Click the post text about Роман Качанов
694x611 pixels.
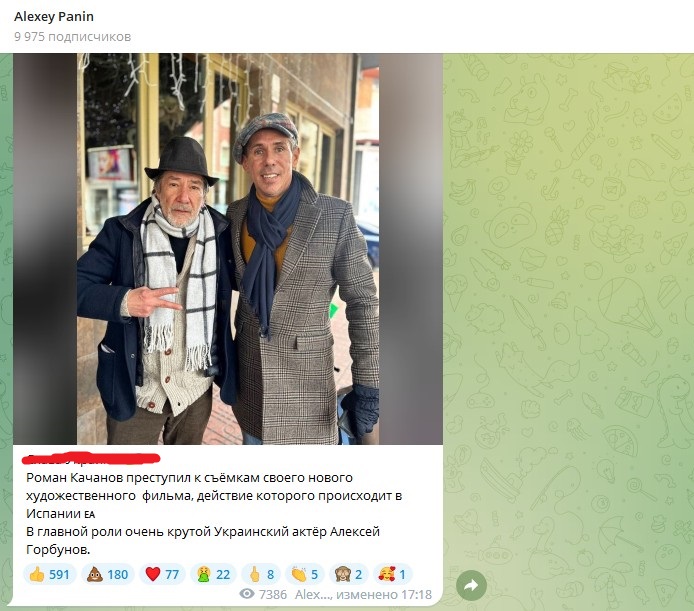click(x=214, y=514)
